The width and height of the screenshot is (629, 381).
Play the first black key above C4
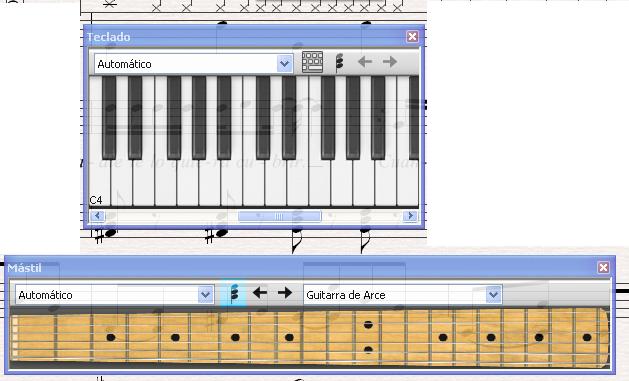tap(109, 117)
